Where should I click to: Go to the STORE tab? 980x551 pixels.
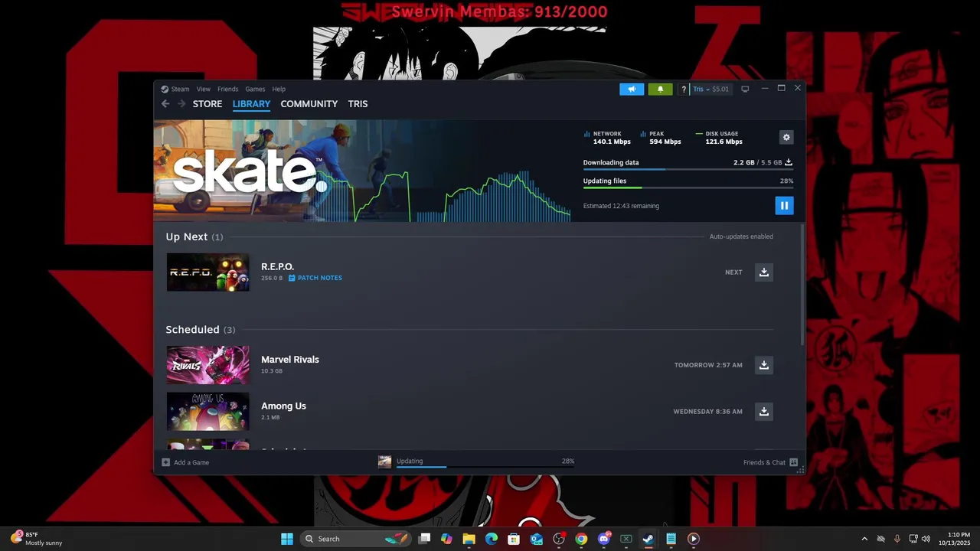207,104
